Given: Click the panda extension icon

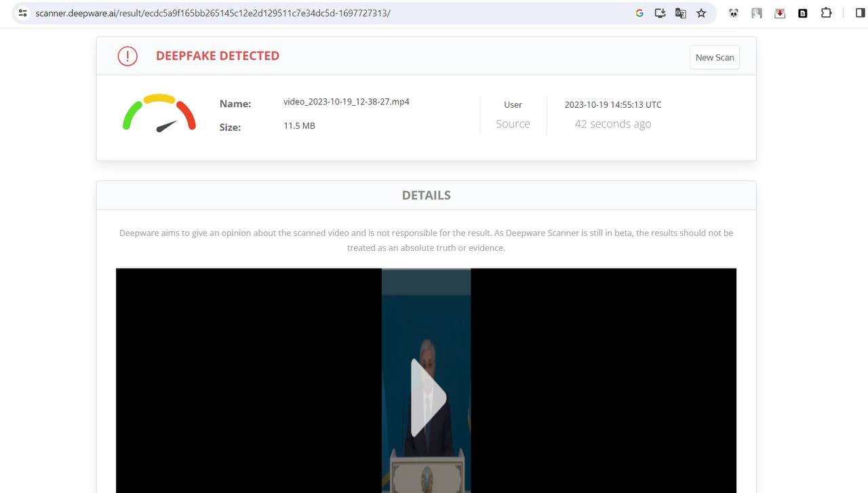Looking at the screenshot, I should click(734, 13).
